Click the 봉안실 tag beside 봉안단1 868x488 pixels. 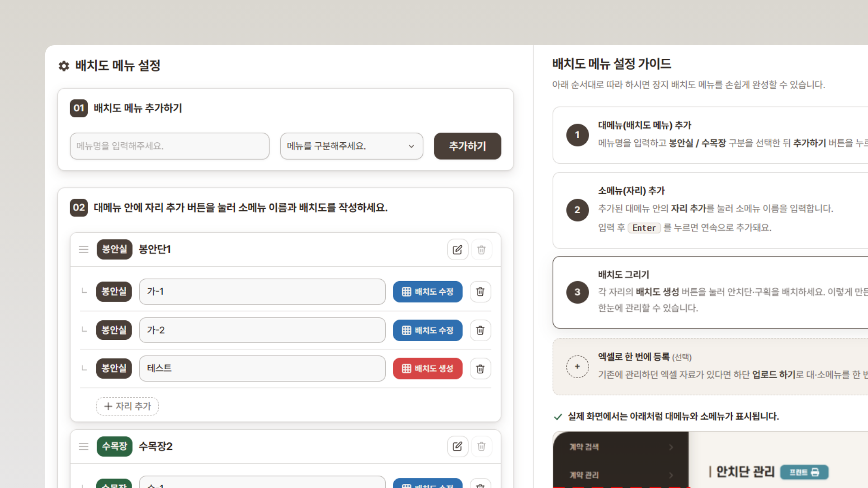click(x=114, y=249)
